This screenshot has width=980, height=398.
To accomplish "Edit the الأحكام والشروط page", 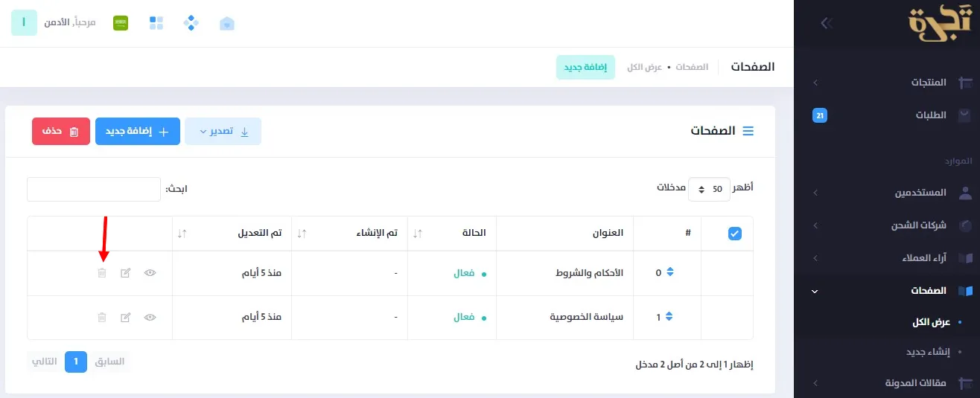I will point(126,273).
